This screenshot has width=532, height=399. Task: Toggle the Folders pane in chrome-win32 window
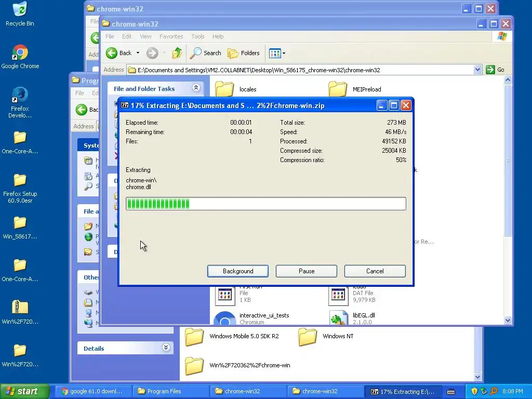(x=244, y=53)
